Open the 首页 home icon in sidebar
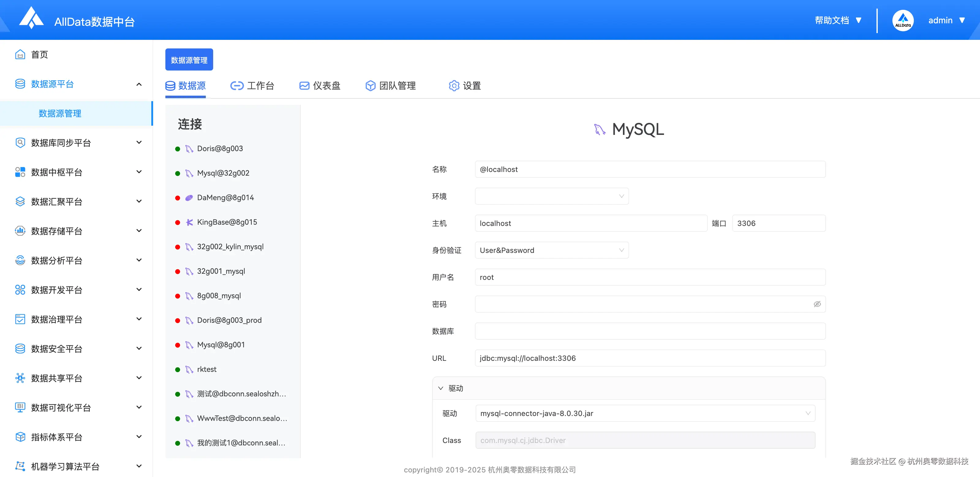The height and width of the screenshot is (477, 980). 20,55
